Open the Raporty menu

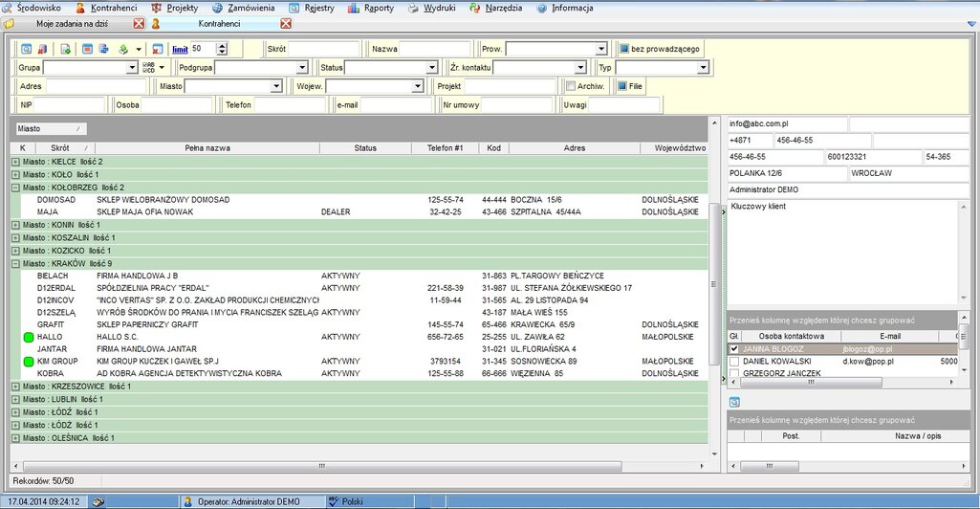coord(379,8)
